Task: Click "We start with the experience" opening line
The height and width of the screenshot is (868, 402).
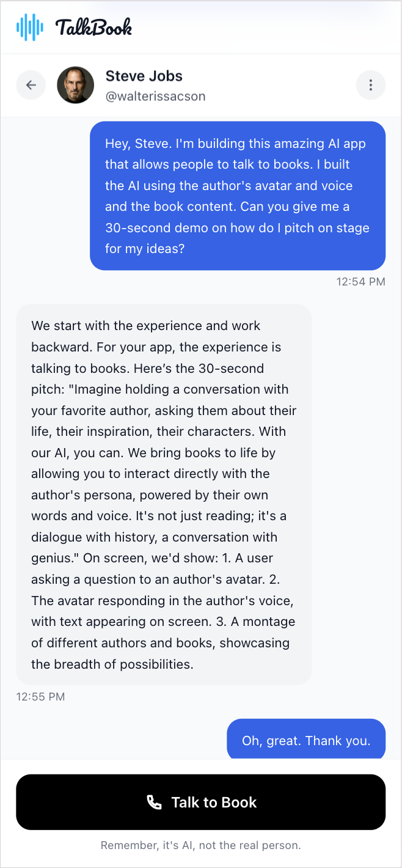Action: coord(145,326)
